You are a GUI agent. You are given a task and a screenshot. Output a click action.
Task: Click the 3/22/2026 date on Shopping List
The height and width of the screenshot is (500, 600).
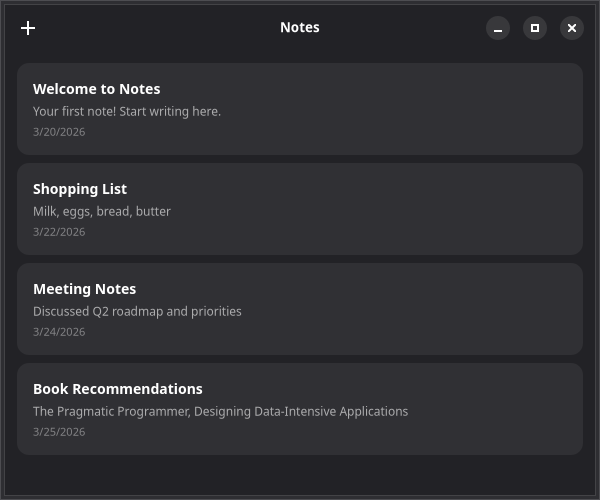coord(59,232)
